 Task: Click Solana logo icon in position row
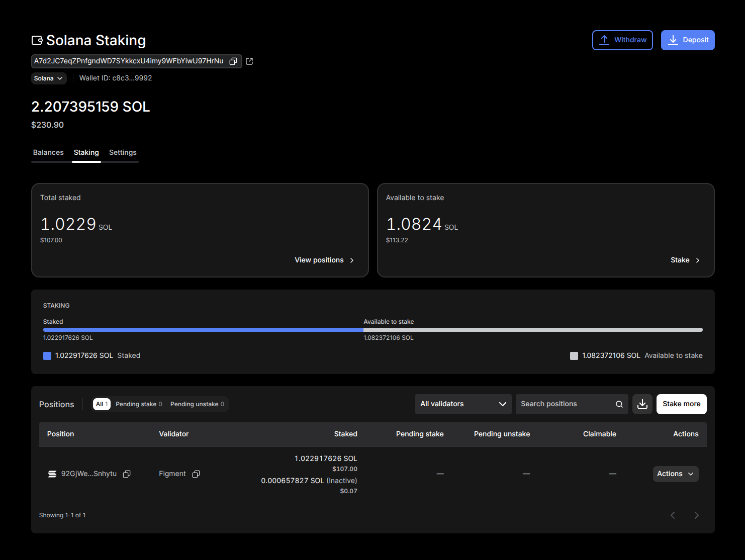coord(52,474)
